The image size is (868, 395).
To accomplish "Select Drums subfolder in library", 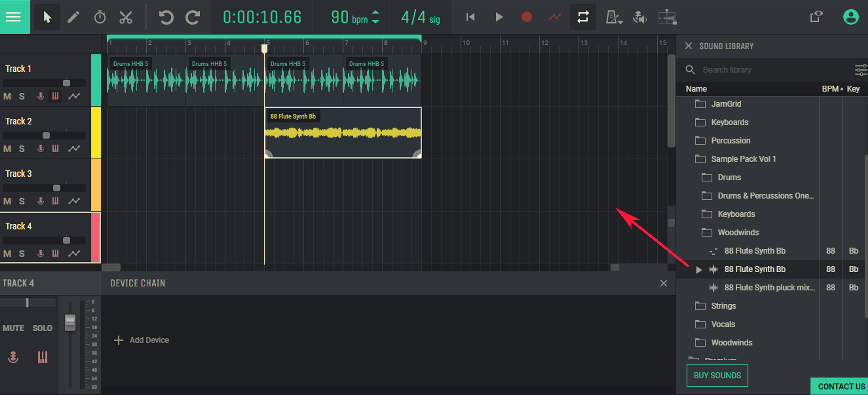I will point(728,177).
